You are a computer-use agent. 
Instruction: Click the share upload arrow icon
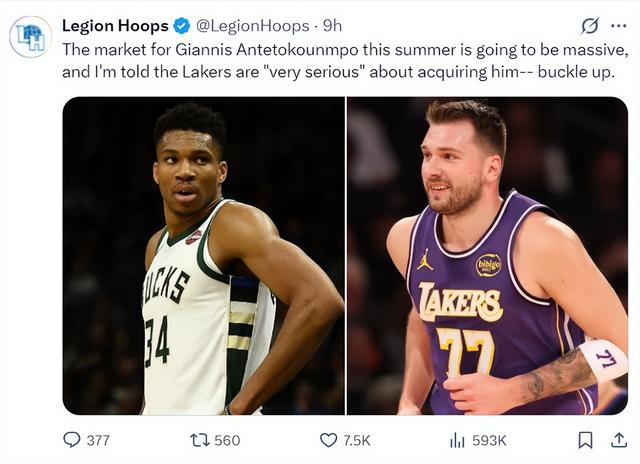click(617, 439)
